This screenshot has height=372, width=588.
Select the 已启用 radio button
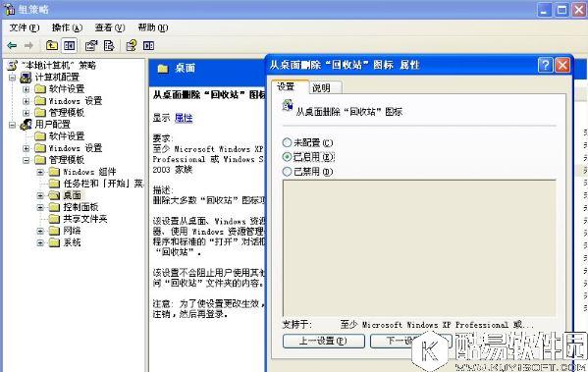click(287, 157)
